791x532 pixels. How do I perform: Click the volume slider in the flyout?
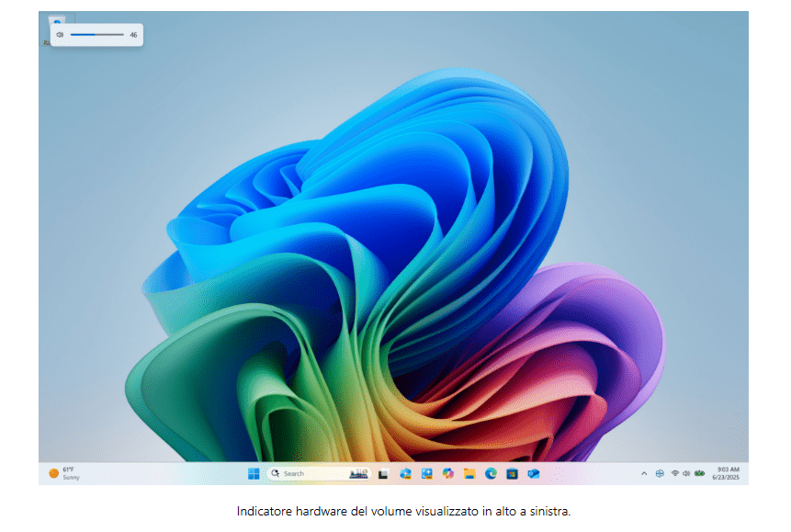tap(96, 35)
